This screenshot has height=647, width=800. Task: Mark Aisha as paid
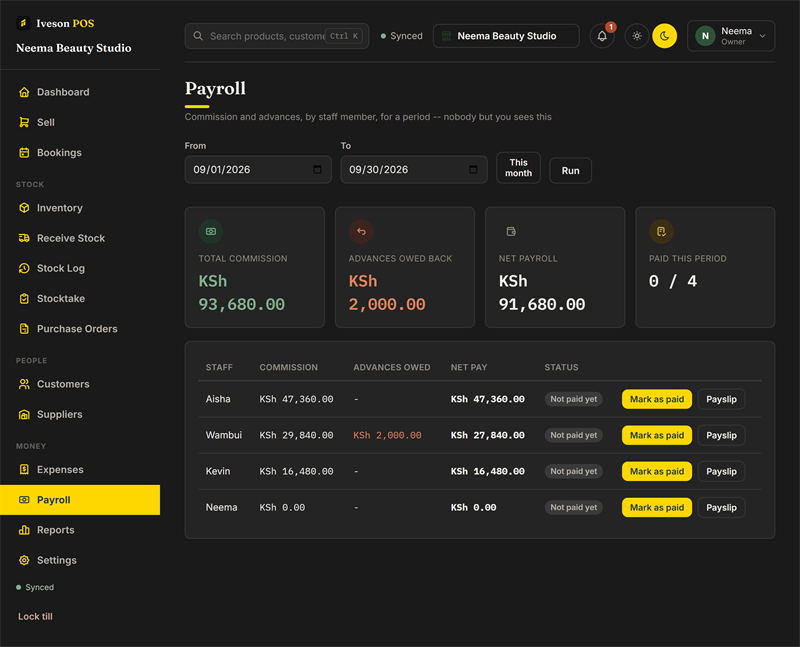pyautogui.click(x=657, y=399)
